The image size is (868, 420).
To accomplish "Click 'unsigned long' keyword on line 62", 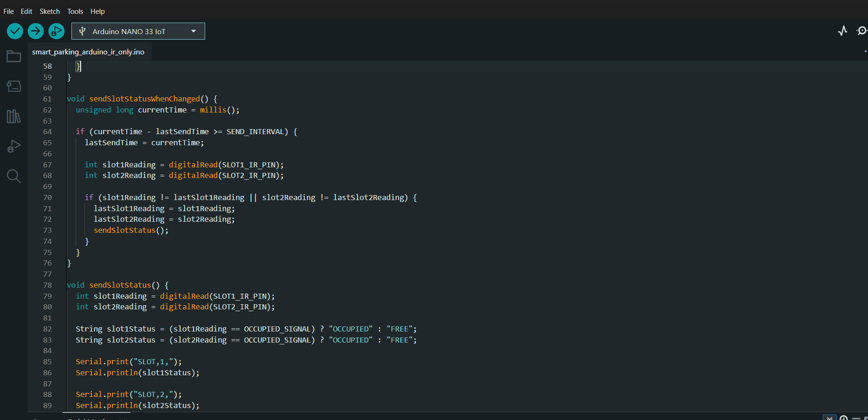I will pyautogui.click(x=105, y=110).
